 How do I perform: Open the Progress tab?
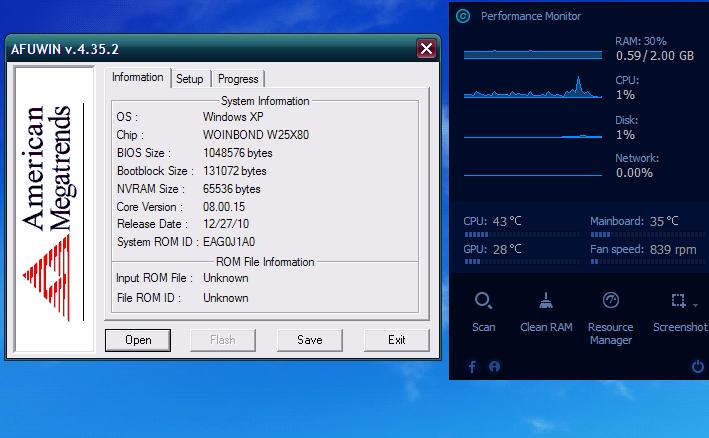(238, 79)
